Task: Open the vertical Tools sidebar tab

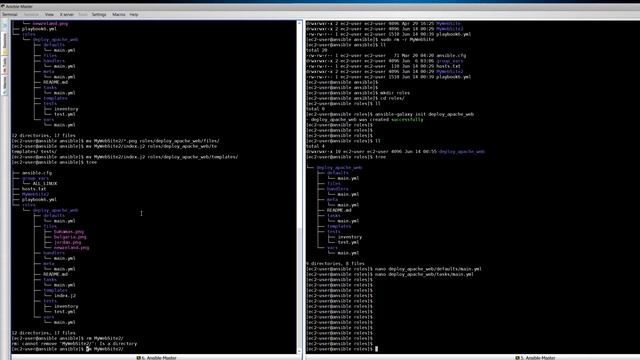Action: tap(4, 65)
